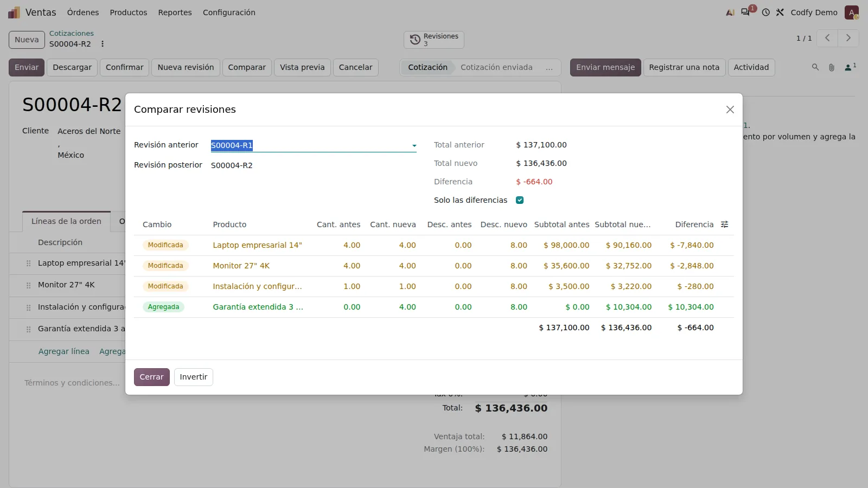Click the Términos y condiciones field

72,383
